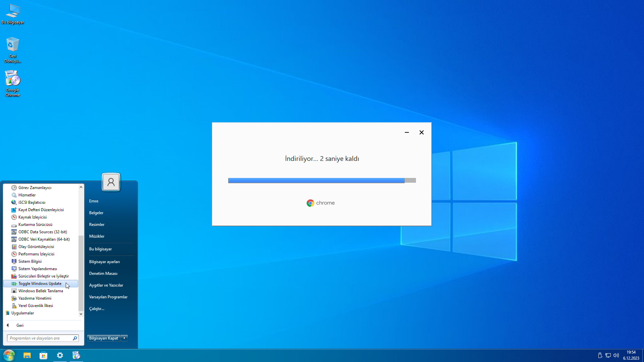
Task: Open Müzikler from start menu
Action: point(111,236)
